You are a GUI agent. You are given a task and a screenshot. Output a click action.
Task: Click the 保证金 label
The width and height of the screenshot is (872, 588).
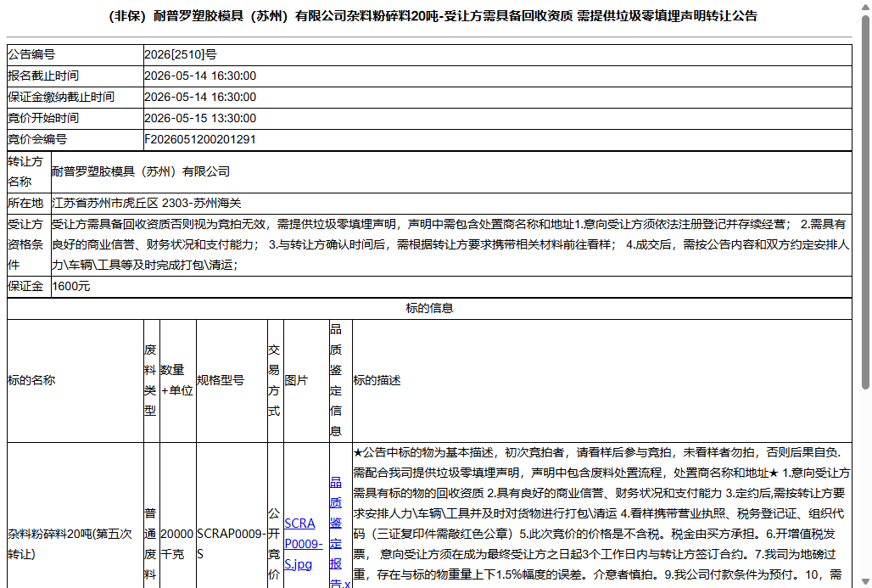[x=25, y=287]
